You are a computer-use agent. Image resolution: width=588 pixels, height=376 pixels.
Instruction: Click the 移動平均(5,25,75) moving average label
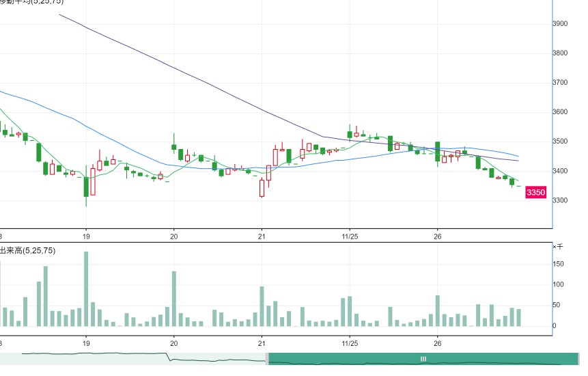tap(31, 2)
